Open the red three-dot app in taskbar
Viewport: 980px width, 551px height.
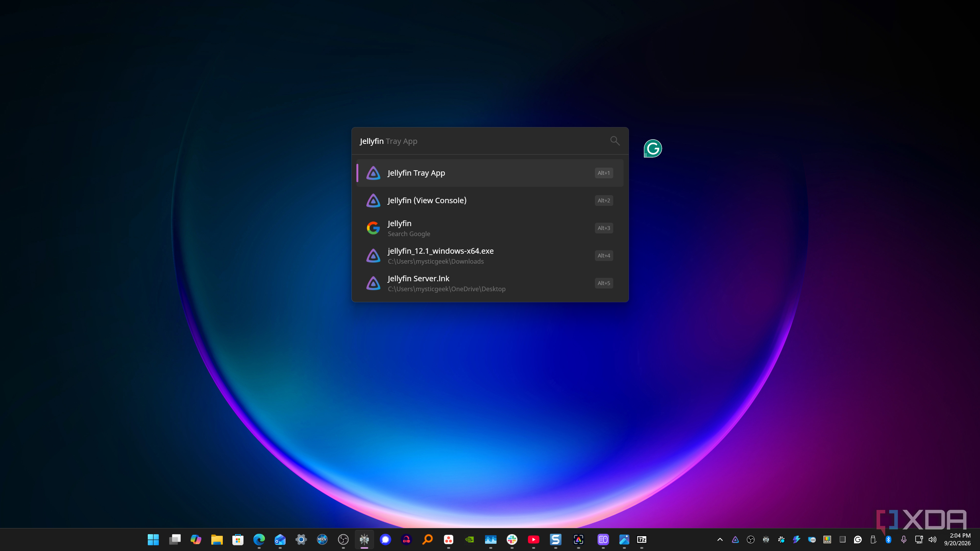(449, 540)
